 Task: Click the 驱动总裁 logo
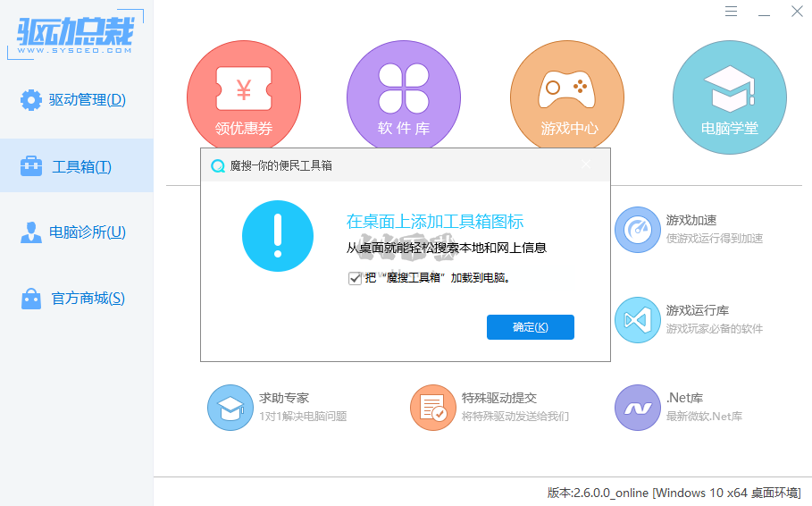tap(74, 36)
